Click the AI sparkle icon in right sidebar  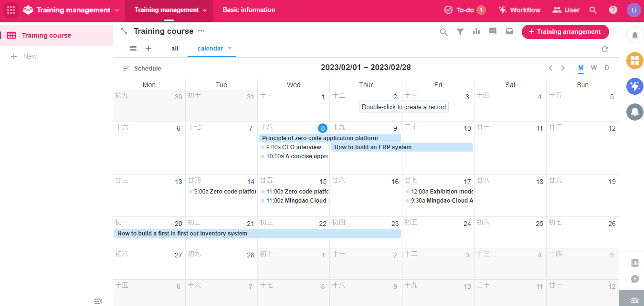pyautogui.click(x=634, y=86)
